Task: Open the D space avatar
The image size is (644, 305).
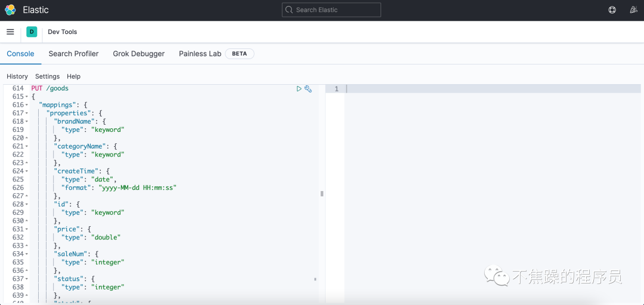Action: click(x=32, y=32)
